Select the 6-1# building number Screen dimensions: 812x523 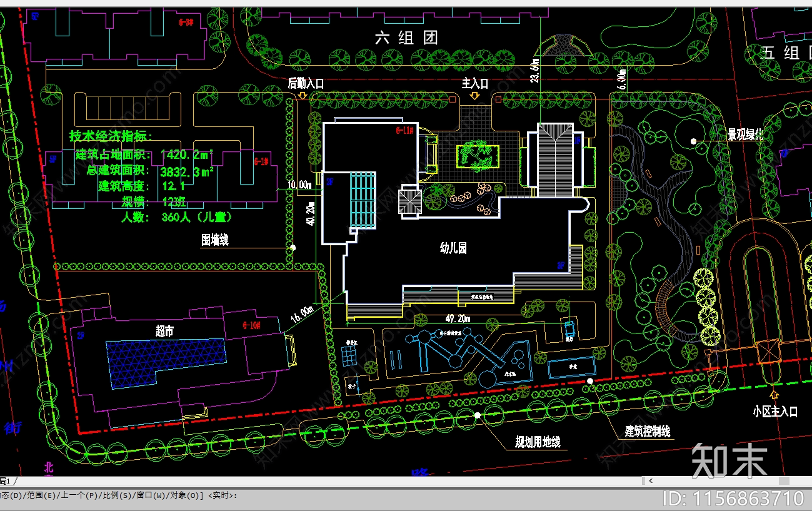261,161
